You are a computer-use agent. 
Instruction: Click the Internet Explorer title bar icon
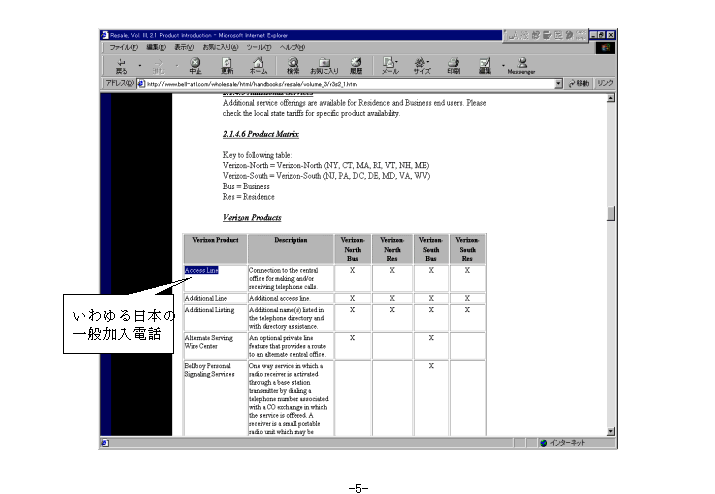[104, 35]
